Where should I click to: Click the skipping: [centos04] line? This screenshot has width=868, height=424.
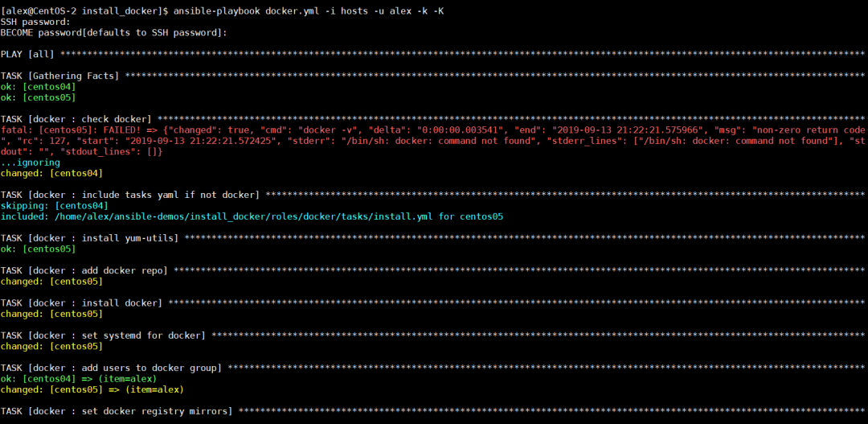pos(55,206)
